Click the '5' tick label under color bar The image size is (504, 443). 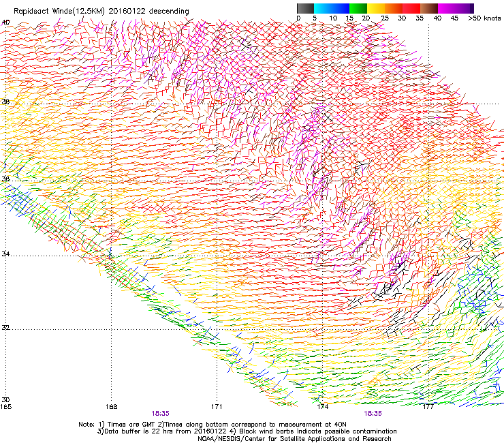[x=315, y=18]
